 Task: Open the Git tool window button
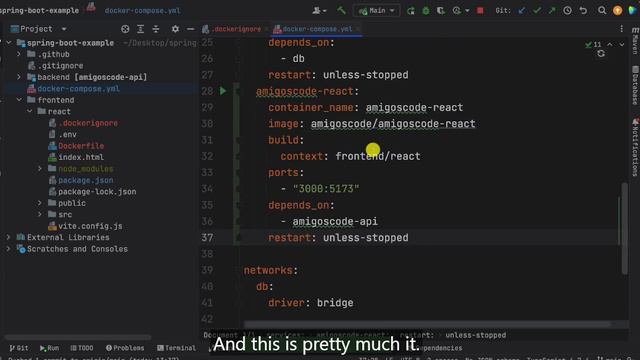click(x=19, y=348)
